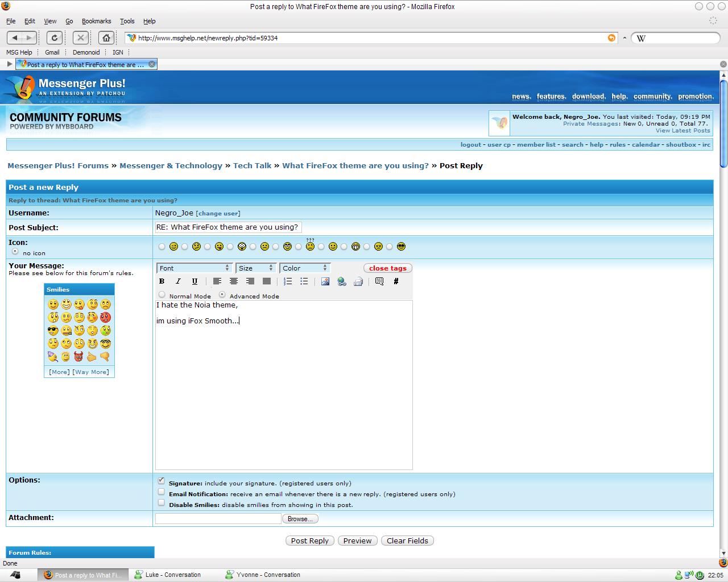Open the Font dropdown
The height and width of the screenshot is (582, 728).
[195, 268]
